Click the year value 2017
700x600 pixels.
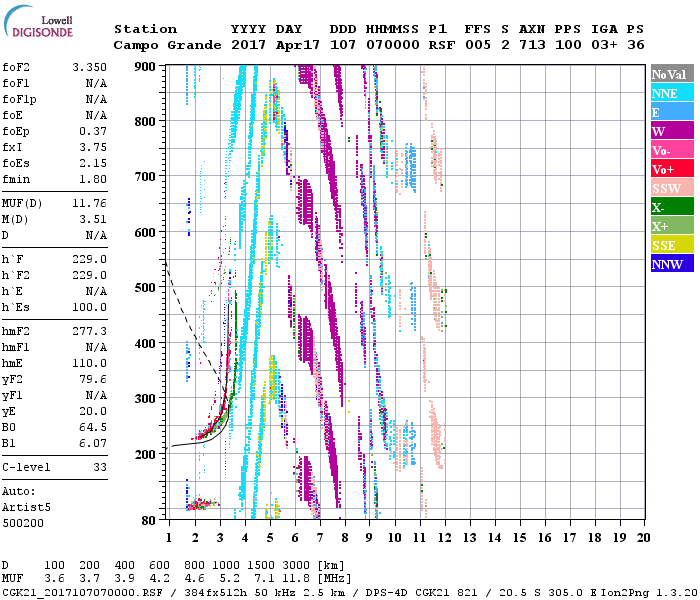248,45
